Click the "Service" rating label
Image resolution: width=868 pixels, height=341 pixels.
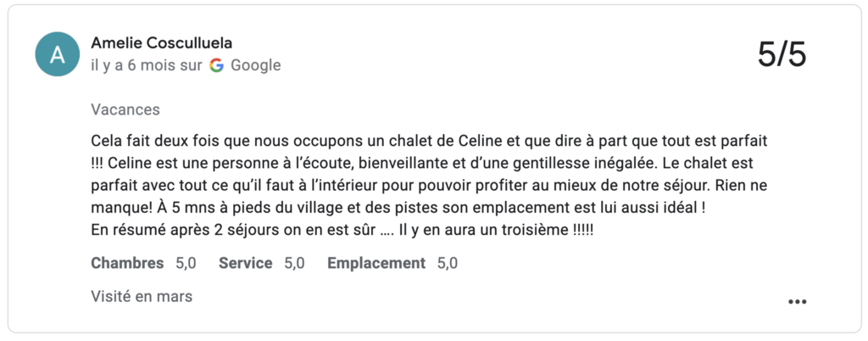tap(245, 263)
